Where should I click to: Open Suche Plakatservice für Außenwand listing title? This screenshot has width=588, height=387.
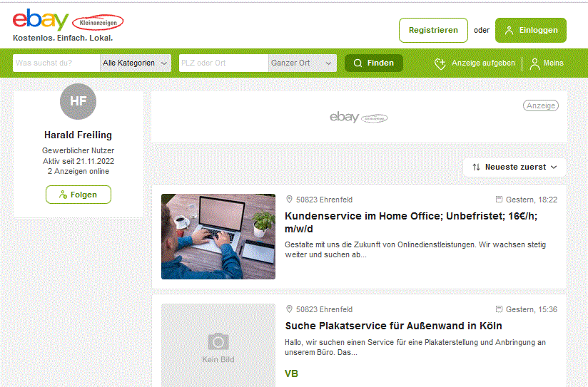point(393,326)
